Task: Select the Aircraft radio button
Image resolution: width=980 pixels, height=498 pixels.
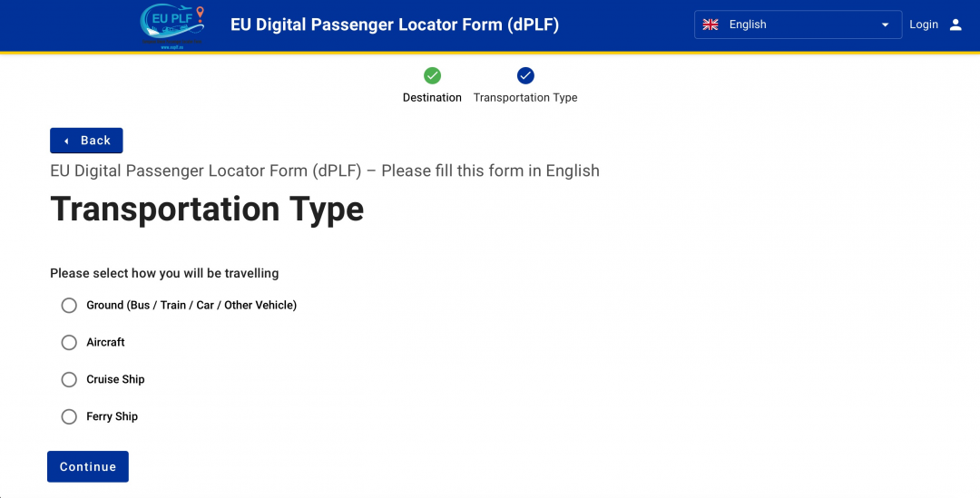Action: coord(69,342)
